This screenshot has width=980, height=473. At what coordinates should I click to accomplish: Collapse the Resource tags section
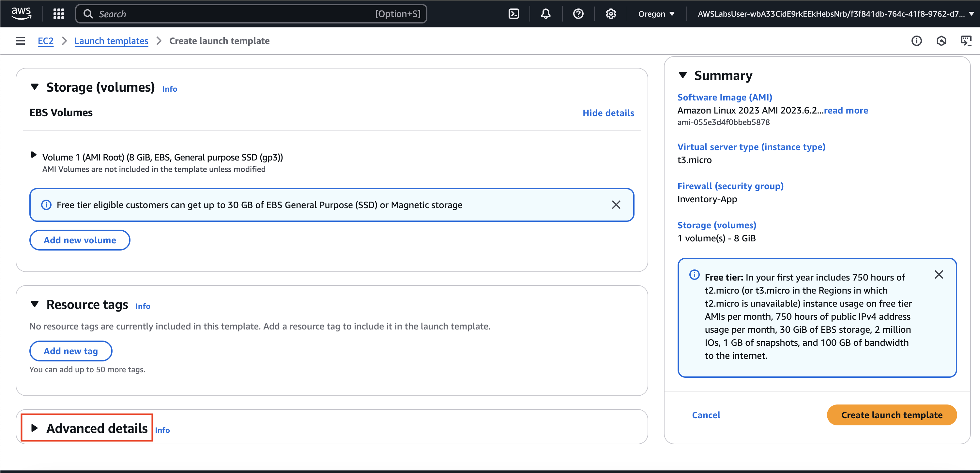(x=35, y=304)
